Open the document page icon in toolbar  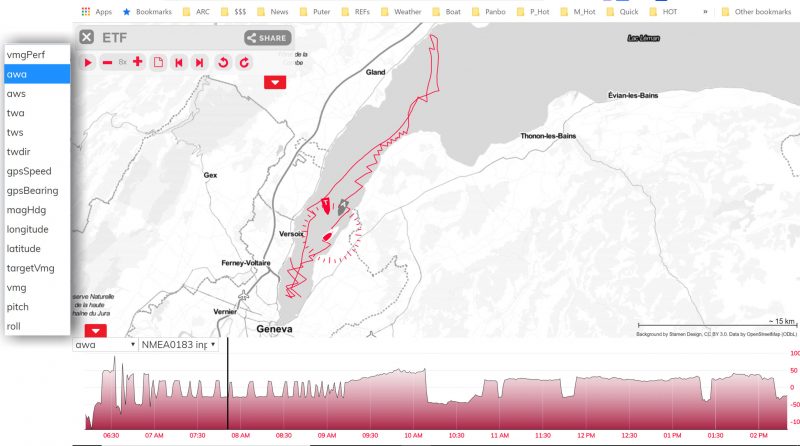[159, 63]
